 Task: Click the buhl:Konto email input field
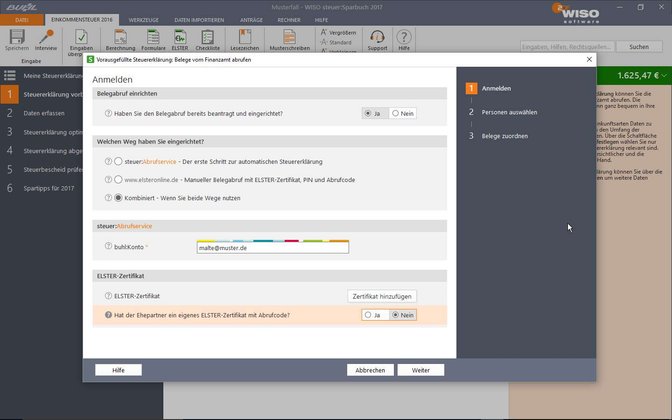pos(273,247)
